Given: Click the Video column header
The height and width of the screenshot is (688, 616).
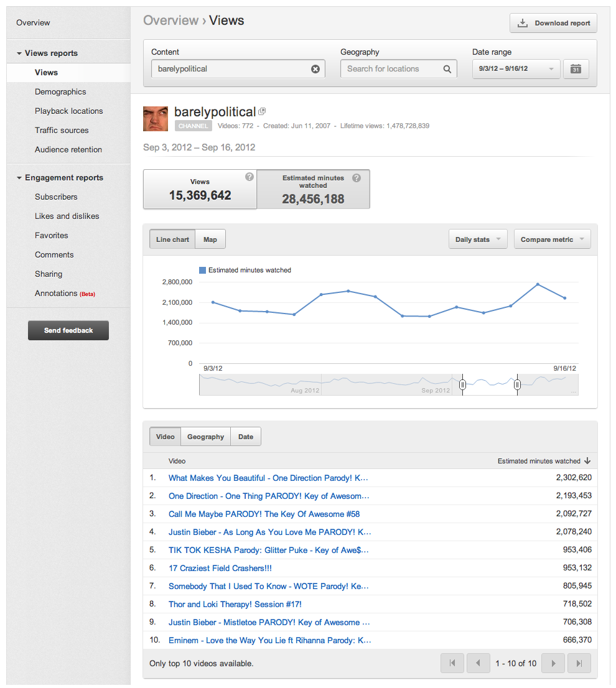Looking at the screenshot, I should (177, 461).
